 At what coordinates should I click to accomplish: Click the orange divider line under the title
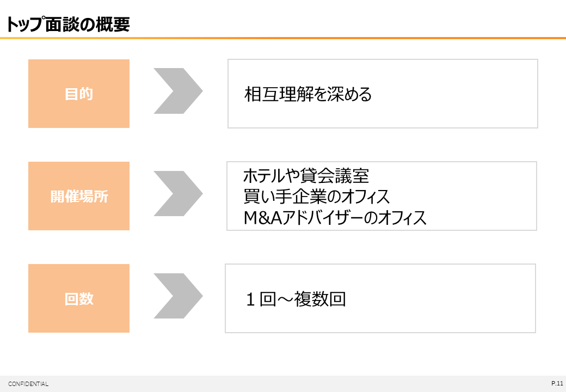tap(283, 38)
